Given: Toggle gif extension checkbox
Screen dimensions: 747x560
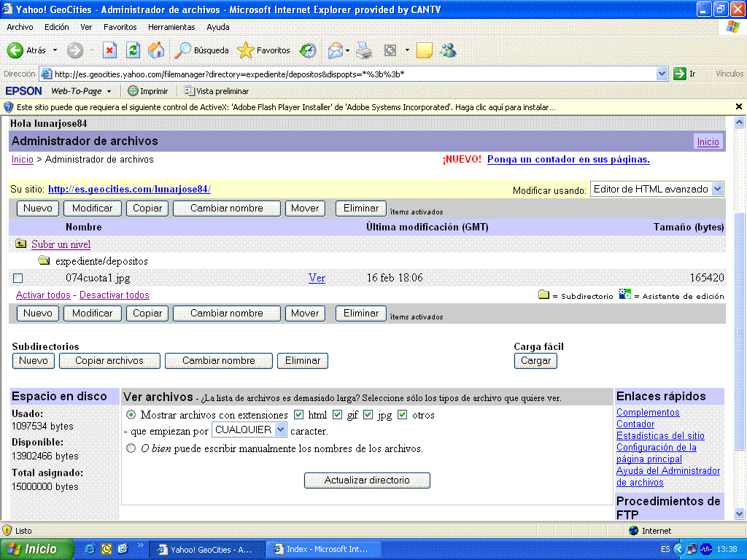Looking at the screenshot, I should [337, 415].
